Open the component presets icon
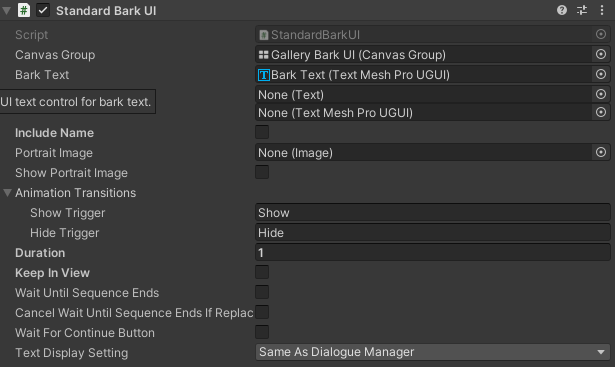The width and height of the screenshot is (615, 367). coord(582,10)
